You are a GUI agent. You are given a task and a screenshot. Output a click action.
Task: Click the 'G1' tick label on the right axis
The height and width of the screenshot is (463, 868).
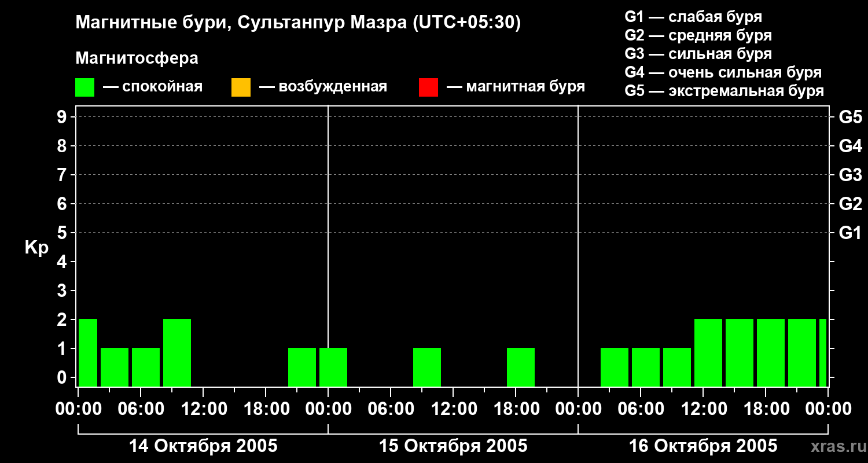coord(851,233)
